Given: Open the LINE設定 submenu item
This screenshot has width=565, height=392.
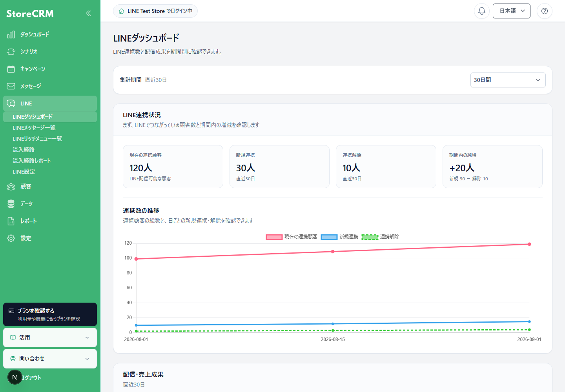Looking at the screenshot, I should (x=50, y=172).
